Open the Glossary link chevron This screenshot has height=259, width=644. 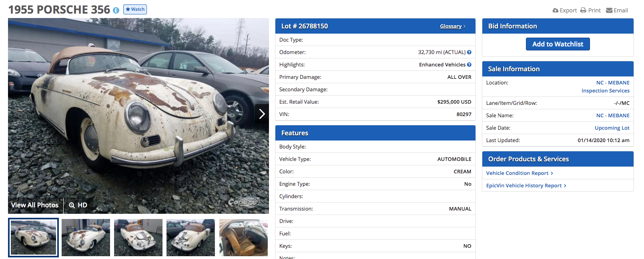[464, 26]
